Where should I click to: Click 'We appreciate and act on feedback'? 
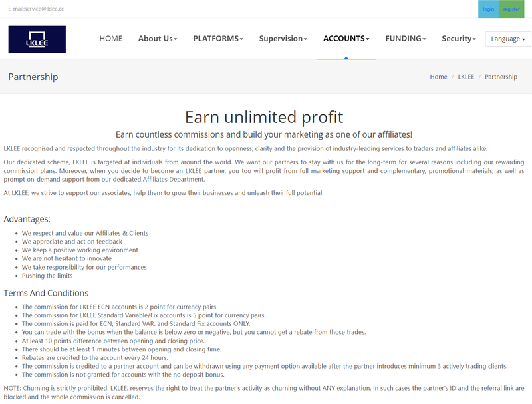[72, 242]
